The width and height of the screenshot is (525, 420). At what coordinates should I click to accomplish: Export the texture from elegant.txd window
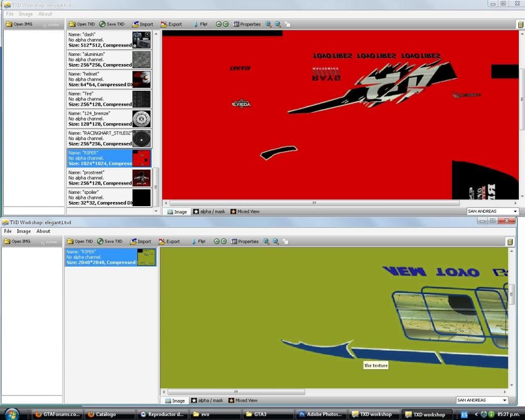pos(171,24)
